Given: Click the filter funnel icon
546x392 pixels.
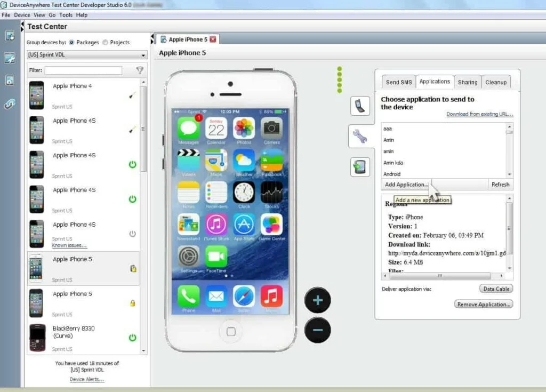Looking at the screenshot, I should click(x=140, y=70).
